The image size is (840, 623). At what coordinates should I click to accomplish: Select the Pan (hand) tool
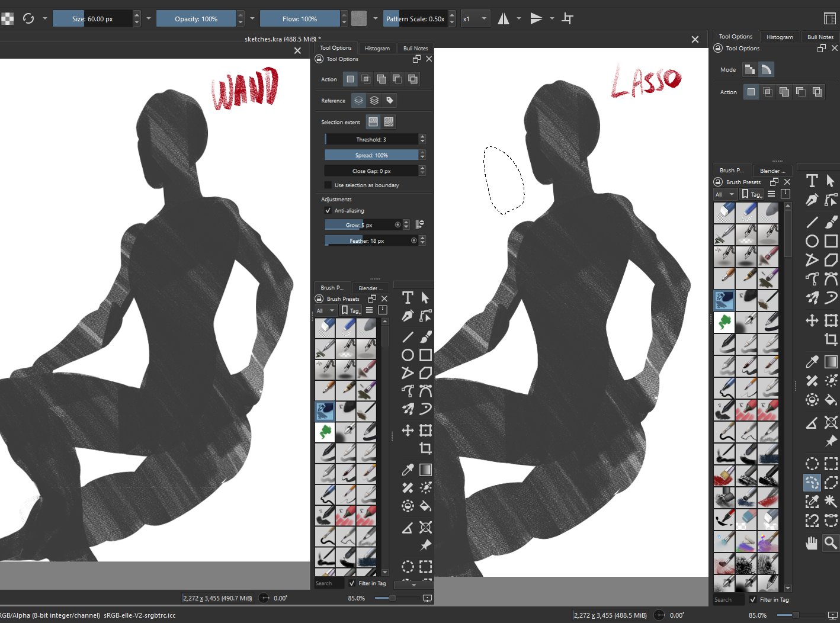click(812, 542)
